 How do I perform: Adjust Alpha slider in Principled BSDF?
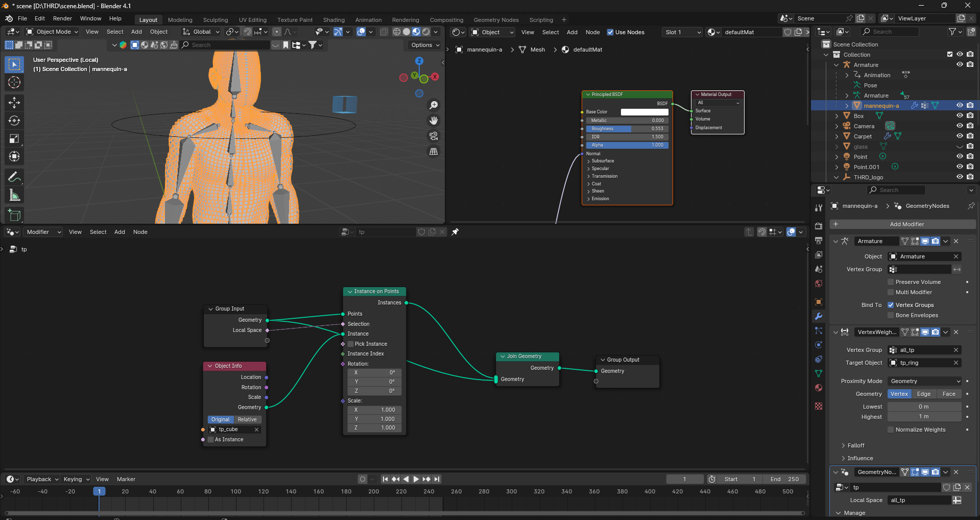(x=628, y=145)
